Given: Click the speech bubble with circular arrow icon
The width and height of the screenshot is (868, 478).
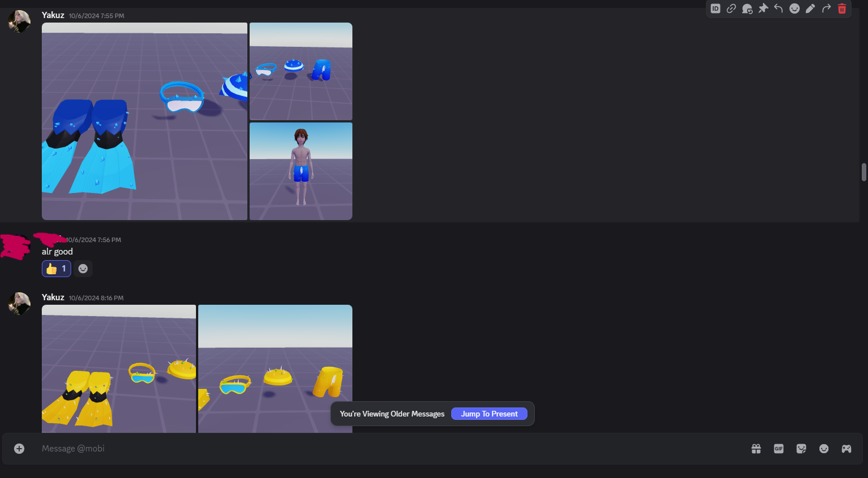Looking at the screenshot, I should click(747, 8).
